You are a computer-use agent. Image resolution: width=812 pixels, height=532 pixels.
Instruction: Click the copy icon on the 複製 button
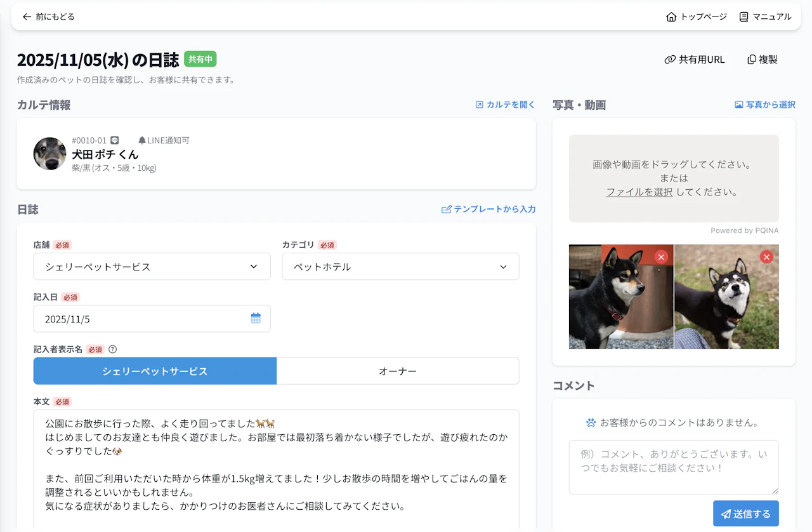pyautogui.click(x=752, y=59)
